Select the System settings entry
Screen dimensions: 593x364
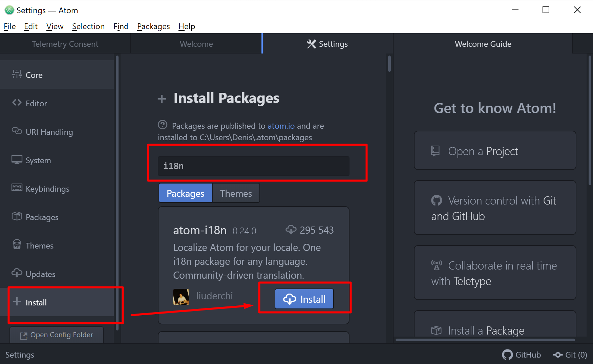point(57,160)
